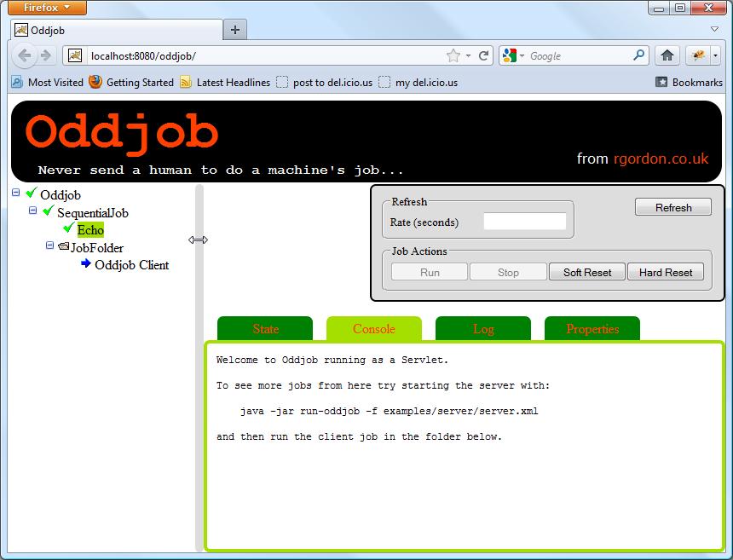This screenshot has height=560, width=733.
Task: Go forward with the forward arrow
Action: coord(46,55)
